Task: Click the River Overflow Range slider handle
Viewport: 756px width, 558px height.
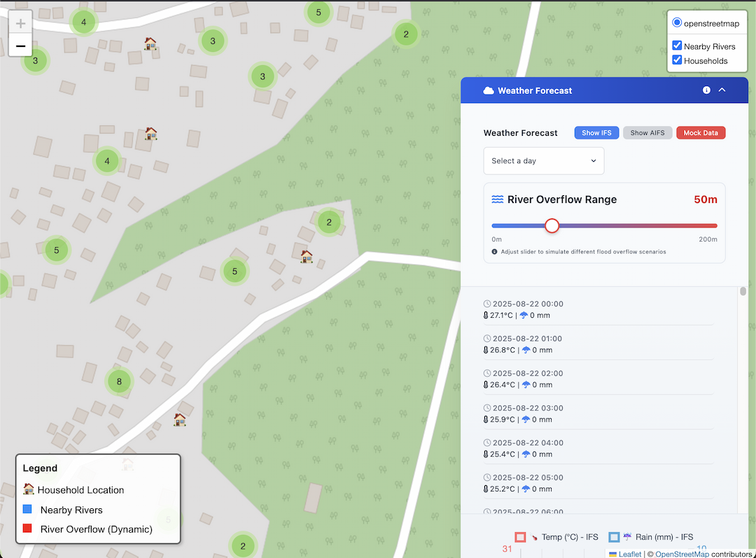Action: tap(552, 225)
